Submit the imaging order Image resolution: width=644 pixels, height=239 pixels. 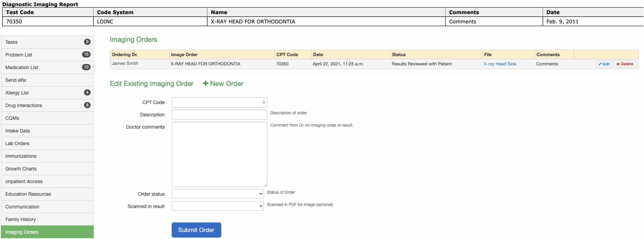[x=196, y=230]
